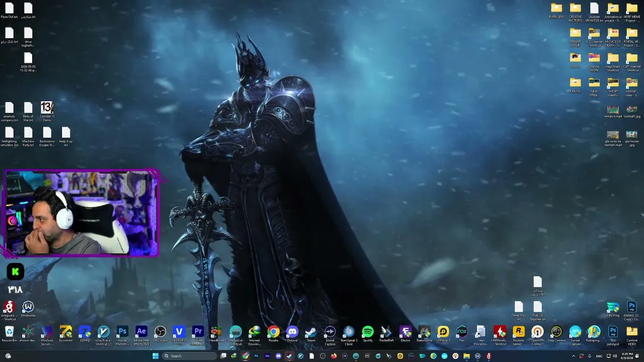This screenshot has height=362, width=644.
Task: Open the volume control in system tray
Action: pyautogui.click(x=614, y=356)
